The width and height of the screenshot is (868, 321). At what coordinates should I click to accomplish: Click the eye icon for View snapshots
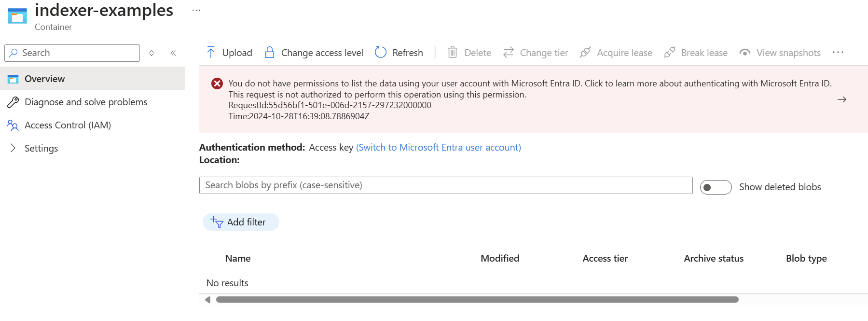745,53
